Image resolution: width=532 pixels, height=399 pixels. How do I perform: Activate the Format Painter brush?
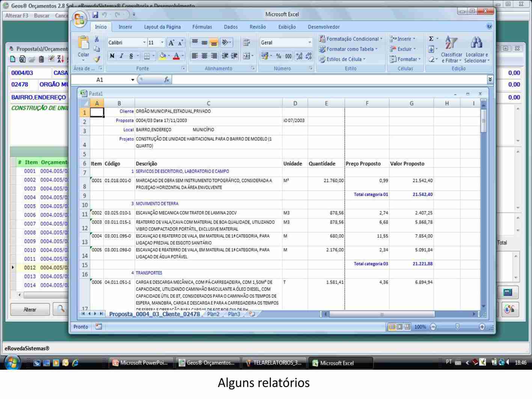96,59
